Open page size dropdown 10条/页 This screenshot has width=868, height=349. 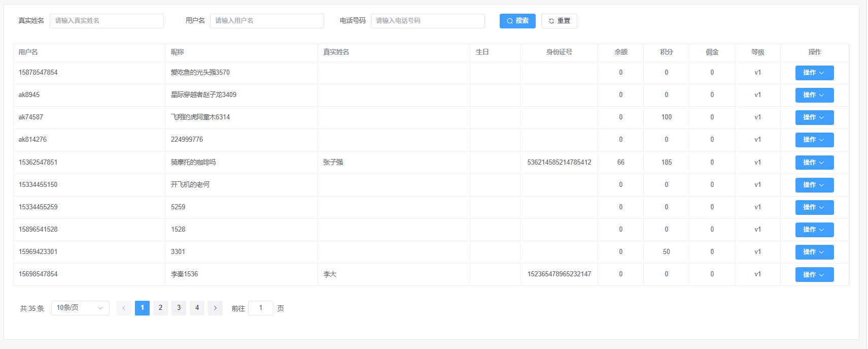click(x=80, y=308)
